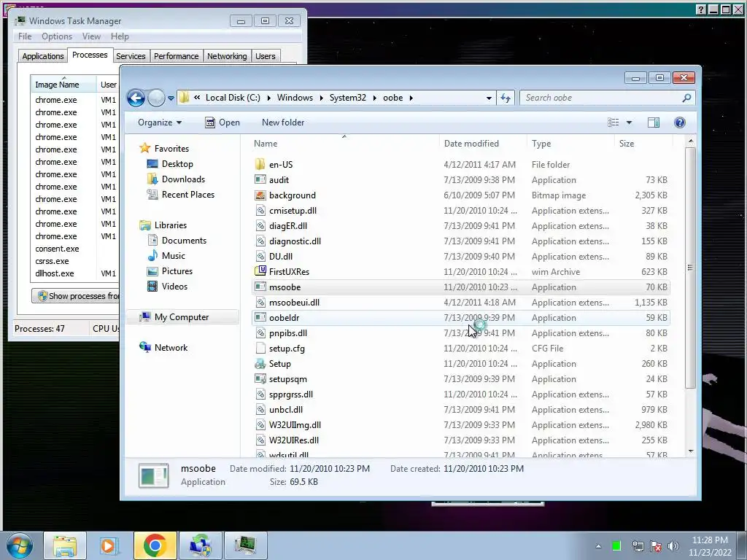Image resolution: width=747 pixels, height=560 pixels.
Task: Open recent locations dropdown next to Forward
Action: click(171, 98)
